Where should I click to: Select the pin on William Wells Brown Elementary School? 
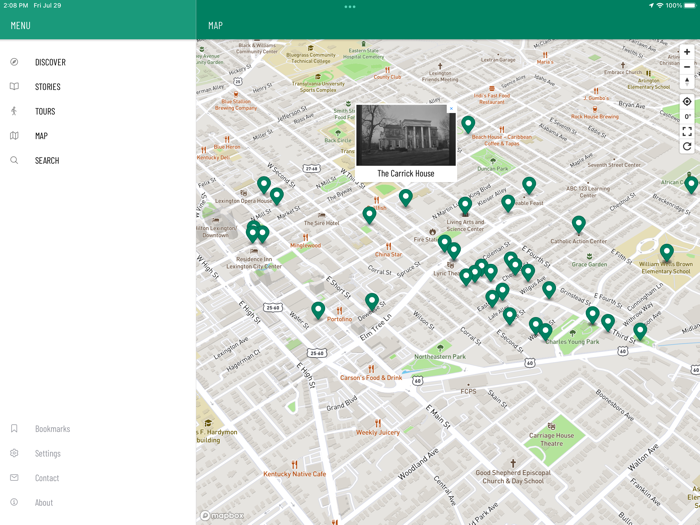[x=667, y=253]
